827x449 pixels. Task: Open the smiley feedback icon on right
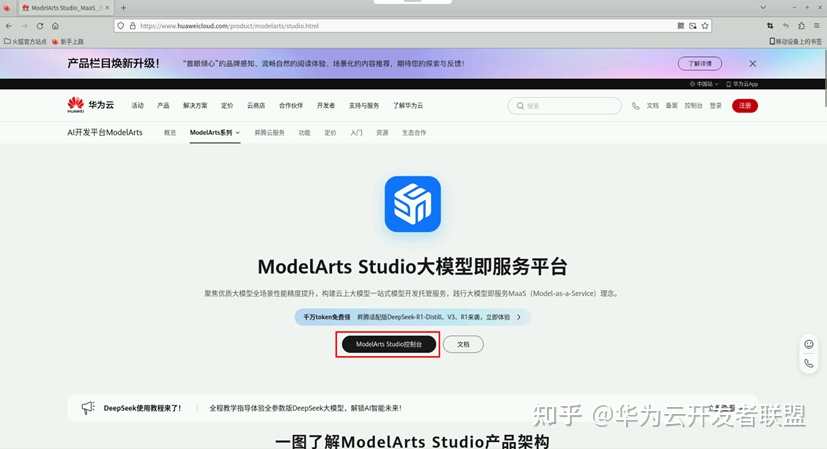pyautogui.click(x=808, y=344)
